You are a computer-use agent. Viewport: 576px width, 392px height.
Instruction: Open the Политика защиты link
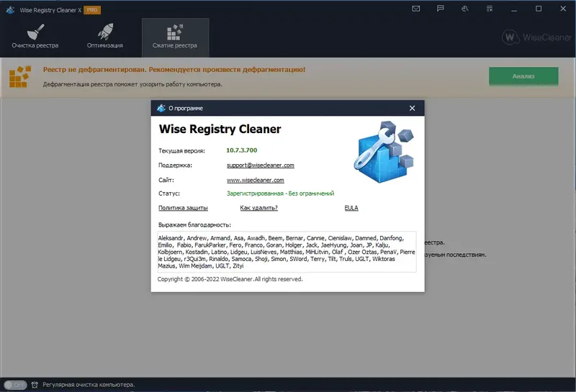[x=183, y=208]
